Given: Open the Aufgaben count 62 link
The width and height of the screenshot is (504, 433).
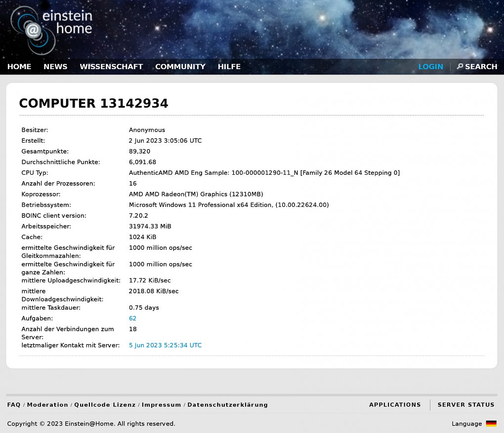Looking at the screenshot, I should coord(132,318).
